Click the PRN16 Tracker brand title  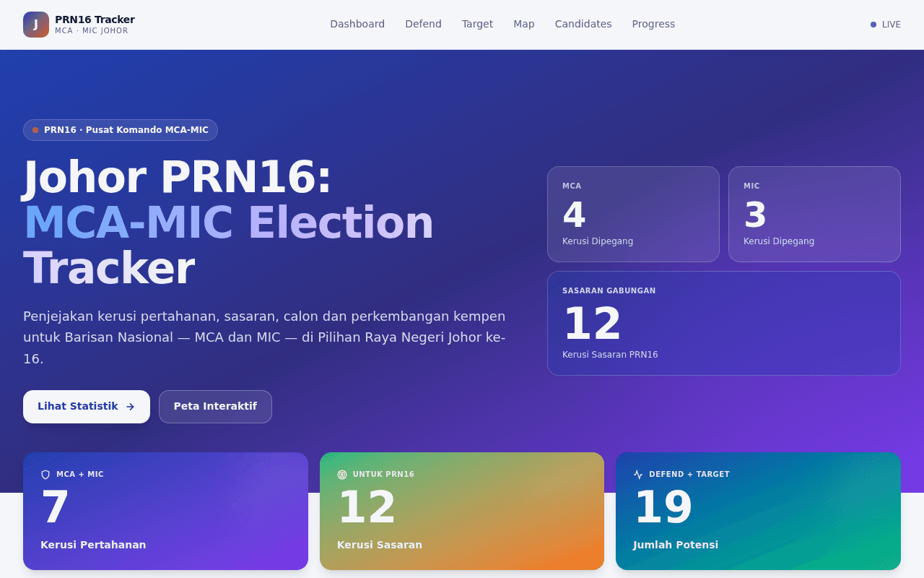95,20
